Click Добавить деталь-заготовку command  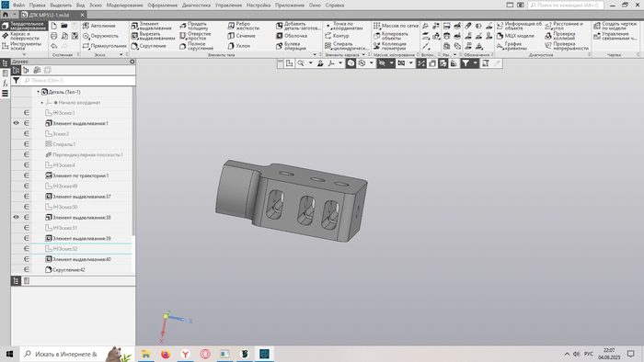point(298,26)
